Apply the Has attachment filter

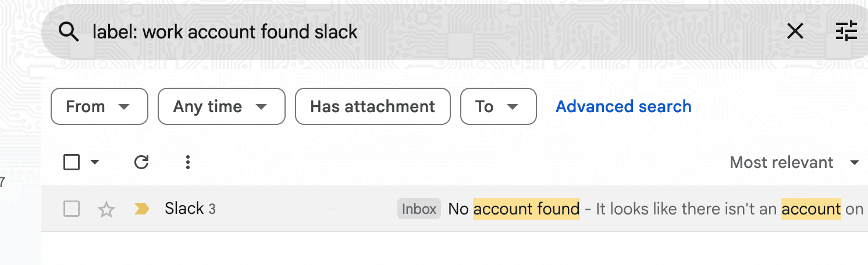point(372,106)
